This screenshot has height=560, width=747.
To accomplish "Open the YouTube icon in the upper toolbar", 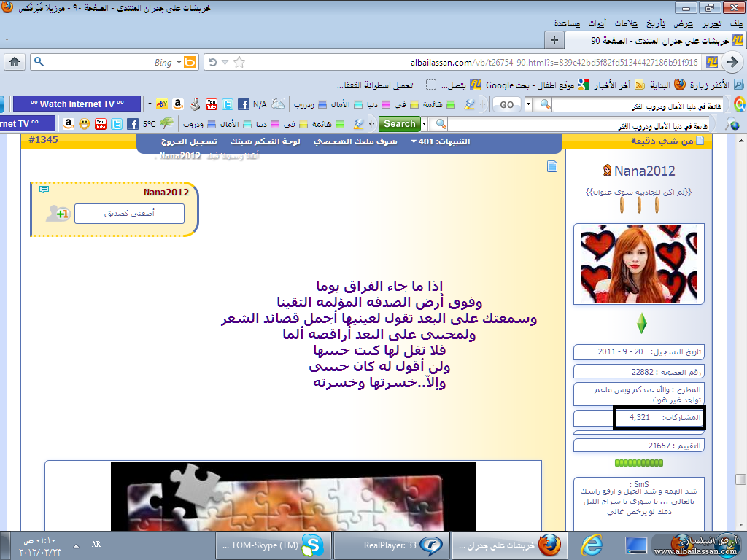I will [211, 104].
